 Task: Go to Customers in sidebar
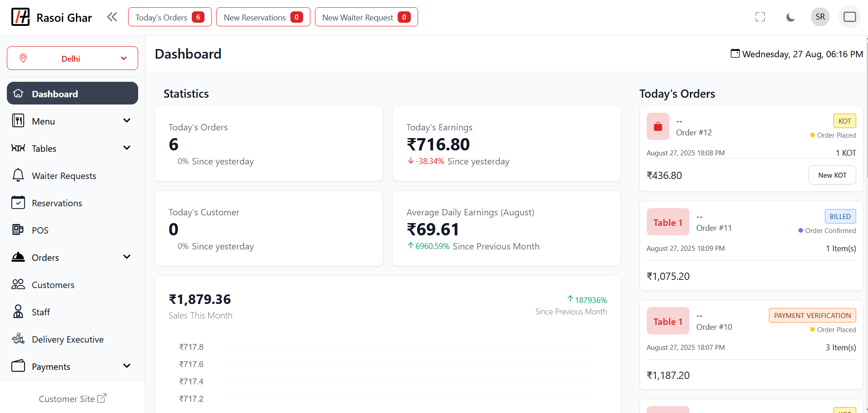click(53, 285)
